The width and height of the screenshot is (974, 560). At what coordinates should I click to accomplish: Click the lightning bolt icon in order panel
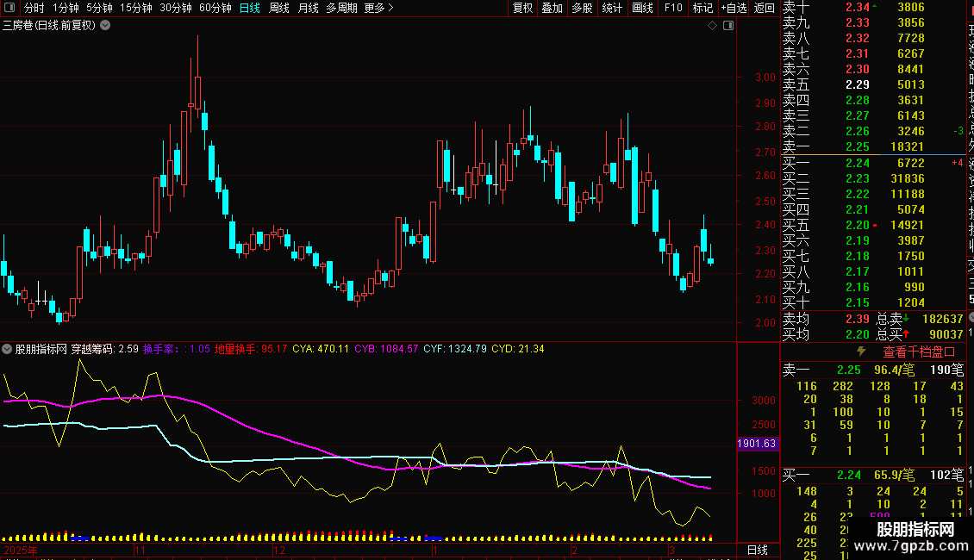860,352
